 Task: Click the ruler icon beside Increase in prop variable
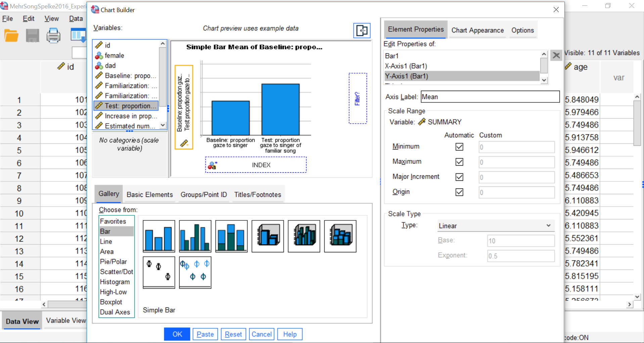[99, 116]
